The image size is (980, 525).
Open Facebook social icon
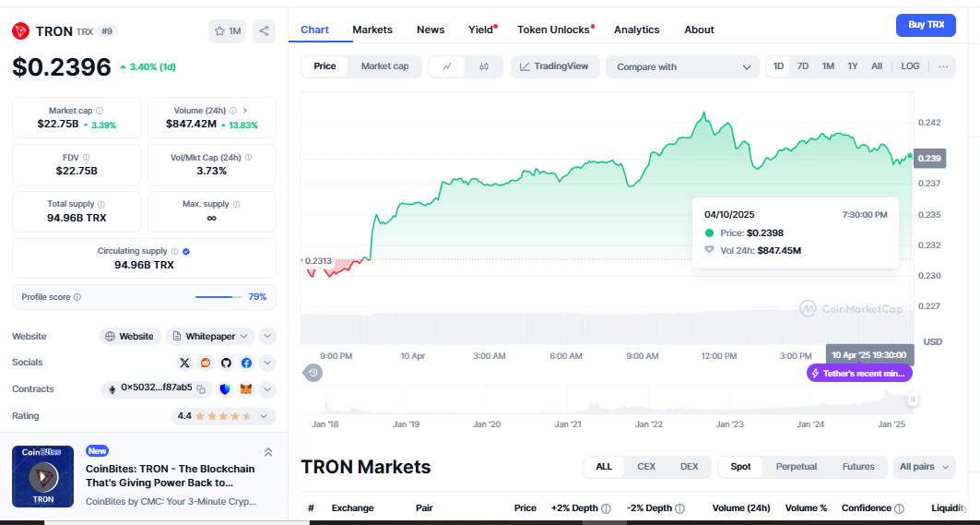(x=246, y=363)
